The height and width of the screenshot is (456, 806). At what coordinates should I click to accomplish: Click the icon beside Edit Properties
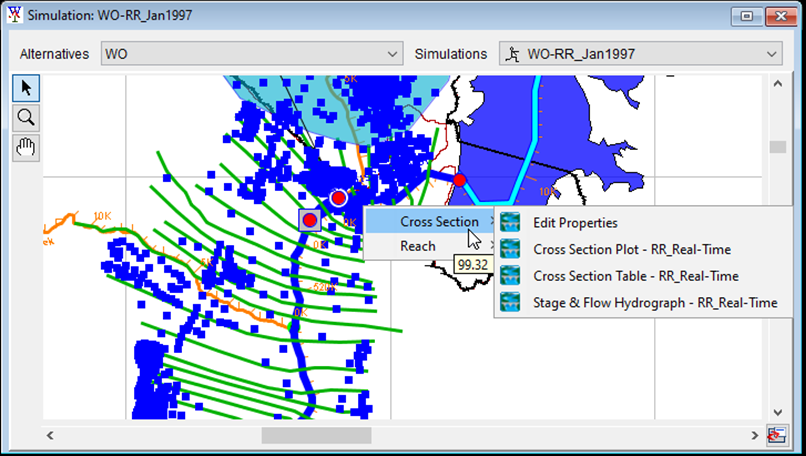coord(510,223)
